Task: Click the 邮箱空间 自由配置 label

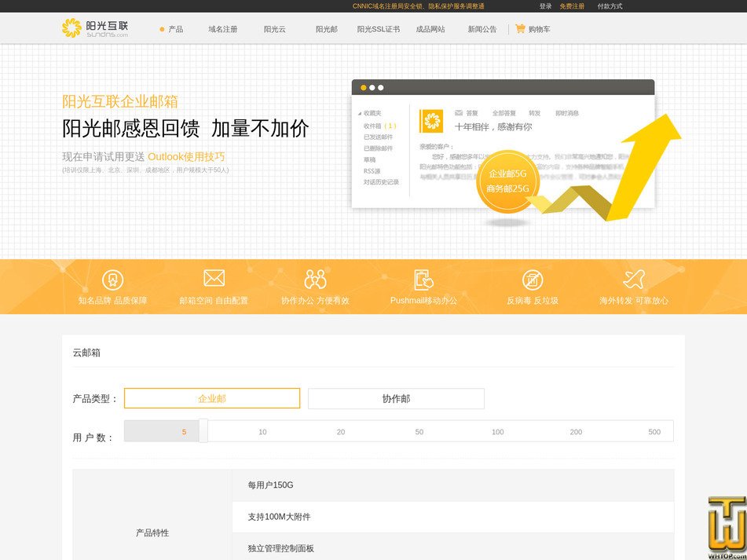Action: coord(214,301)
